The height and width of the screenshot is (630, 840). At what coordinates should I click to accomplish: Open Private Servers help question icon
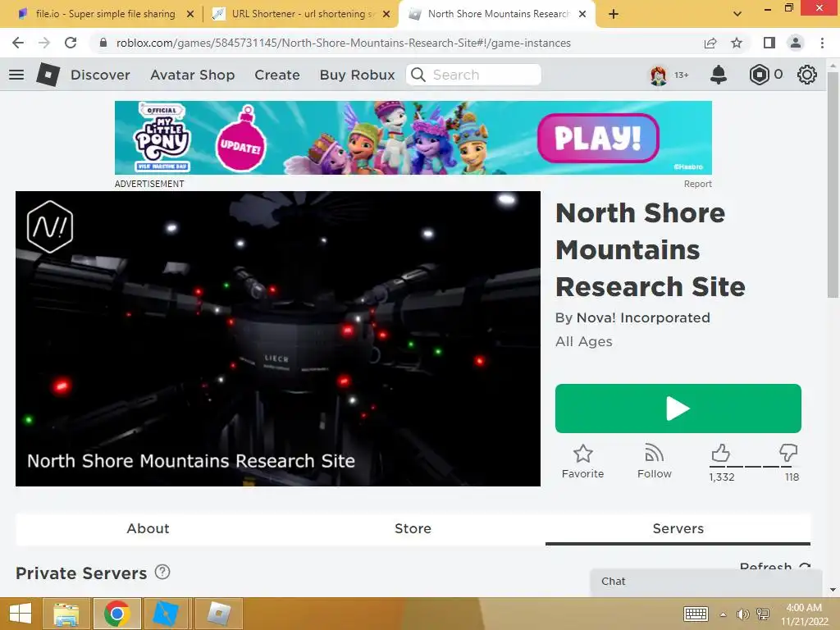tap(162, 572)
